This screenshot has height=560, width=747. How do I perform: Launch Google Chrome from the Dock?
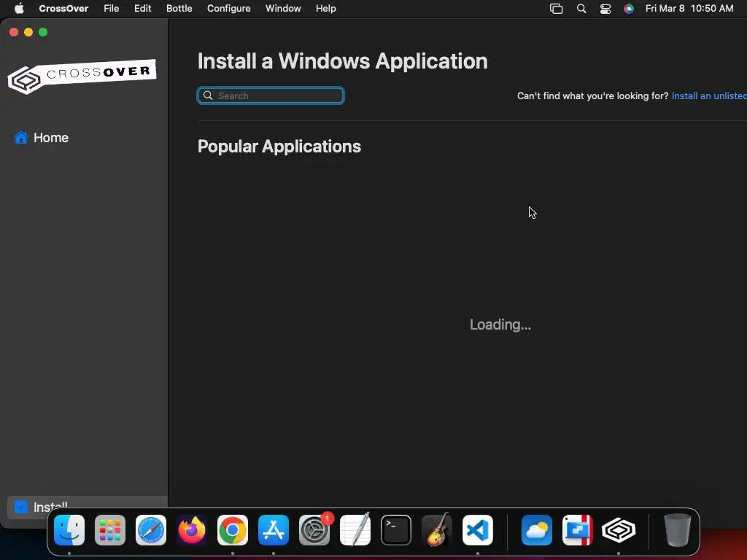tap(233, 530)
